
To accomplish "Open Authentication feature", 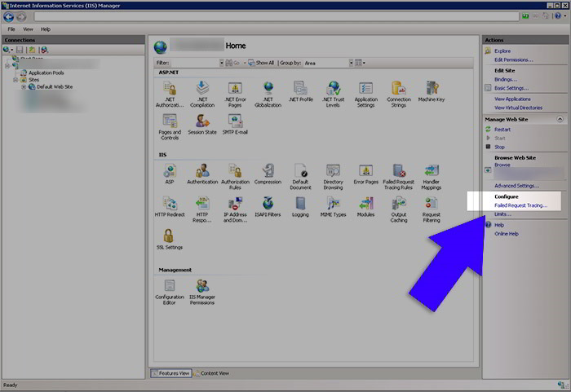I will 202,174.
